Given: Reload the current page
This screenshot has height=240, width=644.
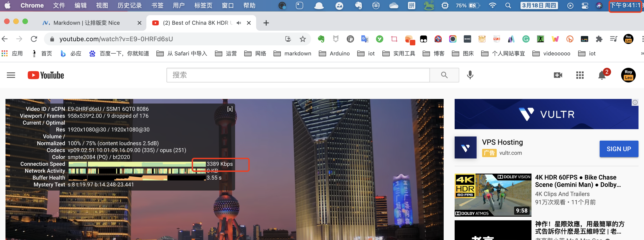Looking at the screenshot, I should [x=34, y=39].
